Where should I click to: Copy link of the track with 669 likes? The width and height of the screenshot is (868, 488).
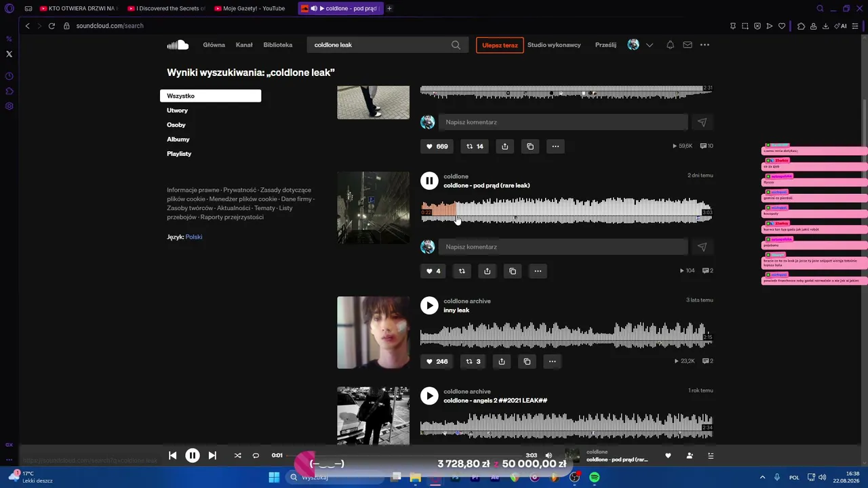[530, 146]
